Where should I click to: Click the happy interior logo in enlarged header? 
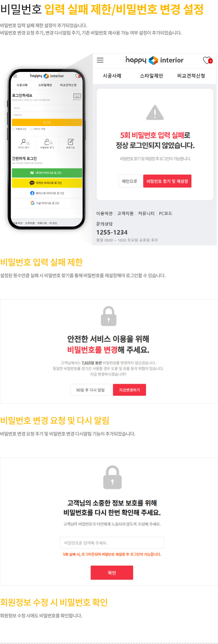click(155, 60)
